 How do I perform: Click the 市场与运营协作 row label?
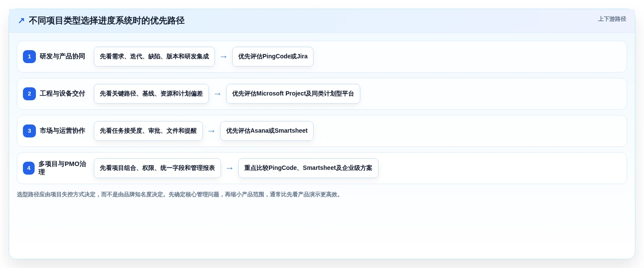[62, 131]
